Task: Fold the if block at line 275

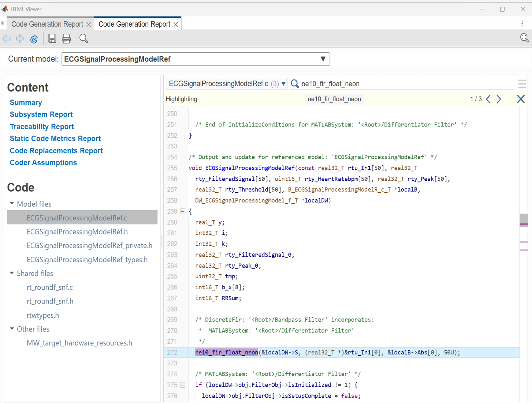Action: click(x=183, y=385)
